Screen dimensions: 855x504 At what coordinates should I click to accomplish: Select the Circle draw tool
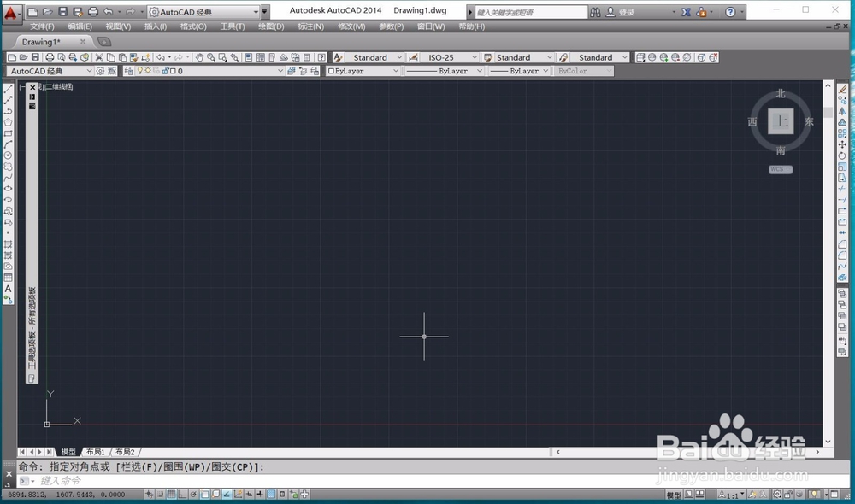click(9, 155)
